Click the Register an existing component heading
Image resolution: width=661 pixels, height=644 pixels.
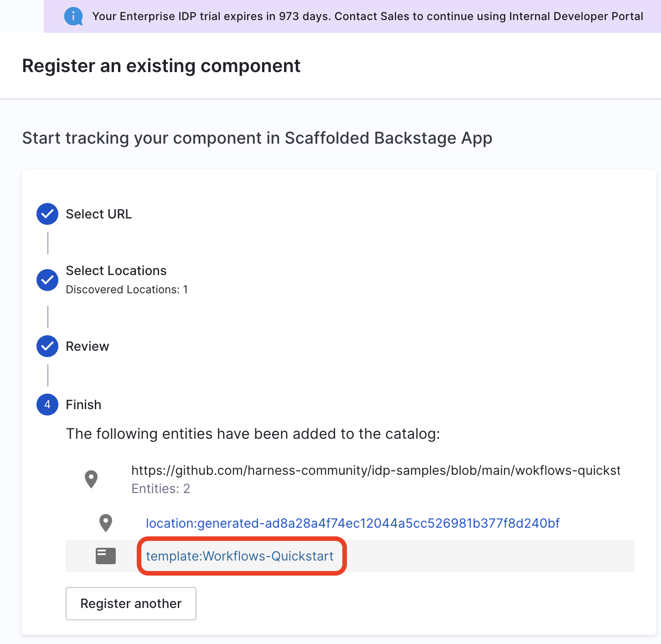pyautogui.click(x=161, y=66)
